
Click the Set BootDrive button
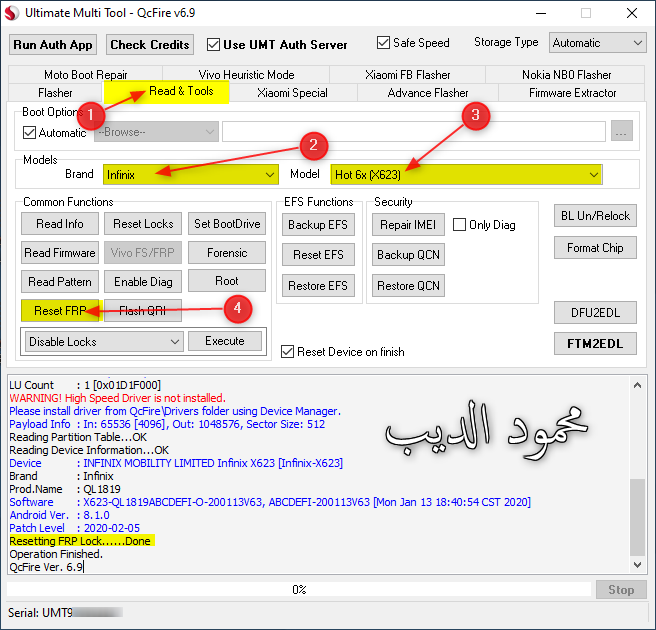(227, 224)
